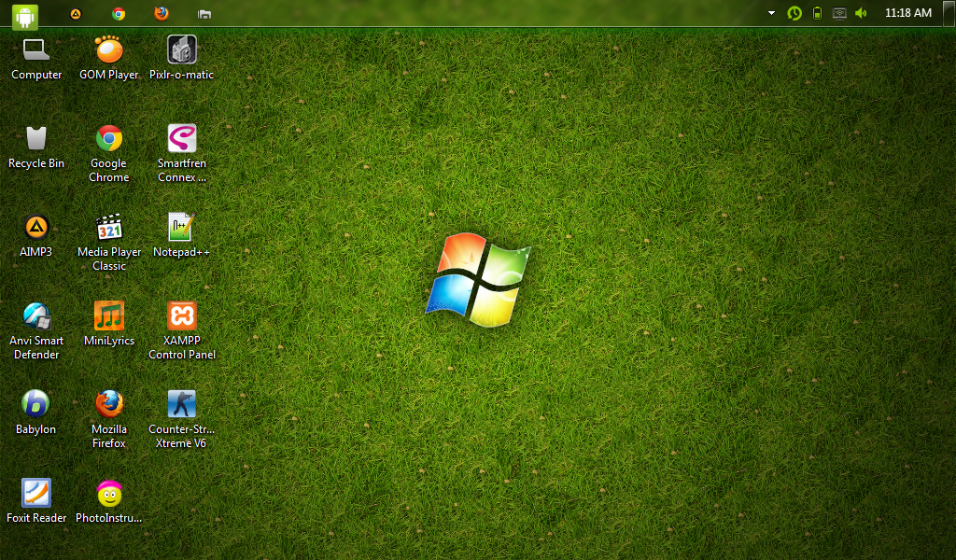
Task: Select the Computer desktop icon
Action: pyautogui.click(x=36, y=59)
